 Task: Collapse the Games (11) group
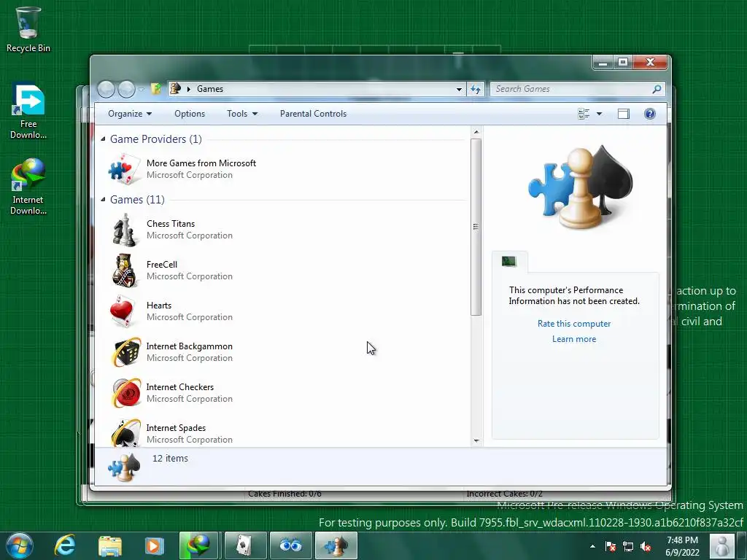point(103,199)
